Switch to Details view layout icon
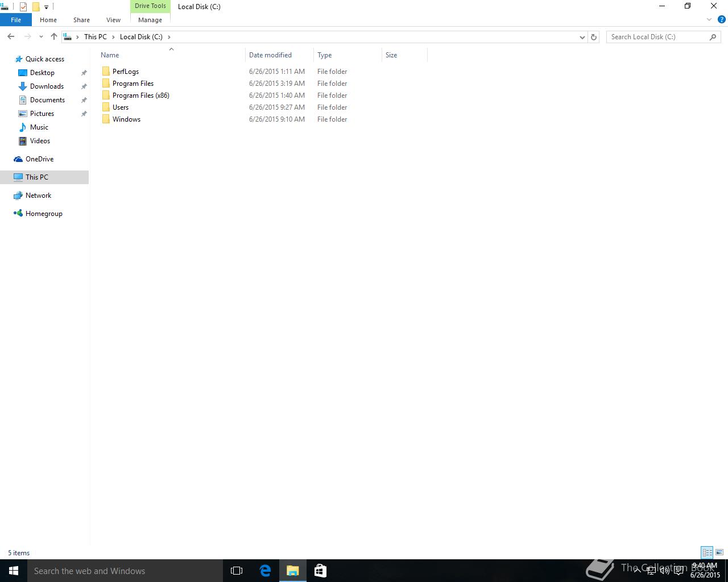The width and height of the screenshot is (728, 582). pyautogui.click(x=707, y=552)
